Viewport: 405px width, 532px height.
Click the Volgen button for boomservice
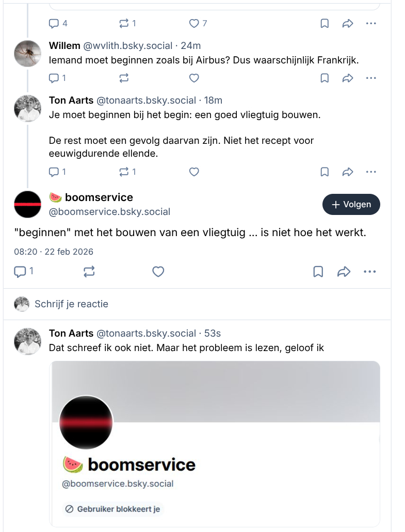[x=351, y=205]
